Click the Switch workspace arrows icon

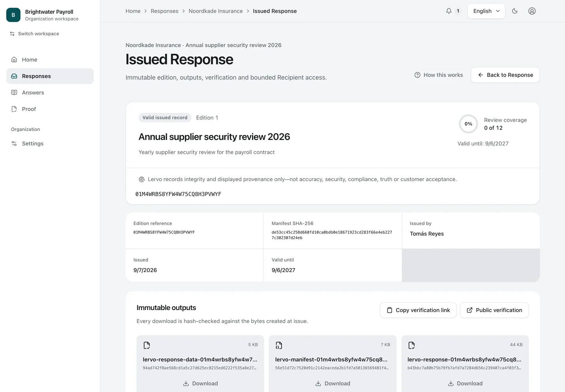(12, 34)
